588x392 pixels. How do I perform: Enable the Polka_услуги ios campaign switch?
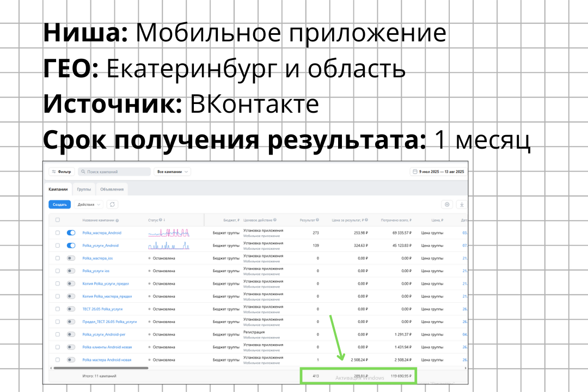click(71, 271)
